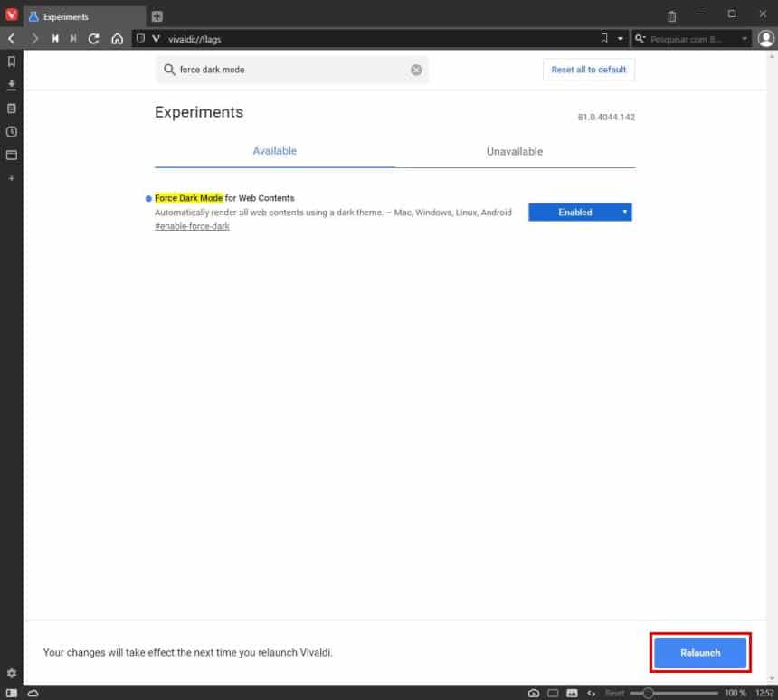Screen dimensions: 778x700
Task: Open the History side panel
Action: (x=12, y=131)
